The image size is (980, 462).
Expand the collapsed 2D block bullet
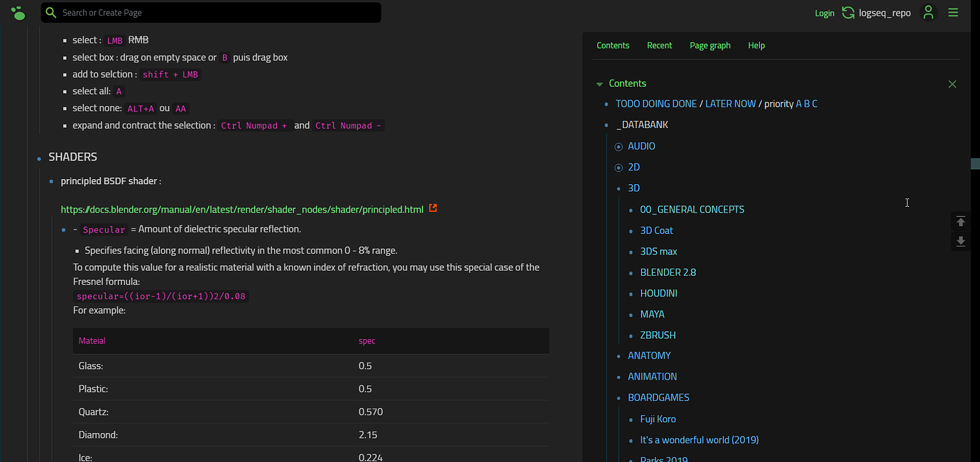pos(618,167)
